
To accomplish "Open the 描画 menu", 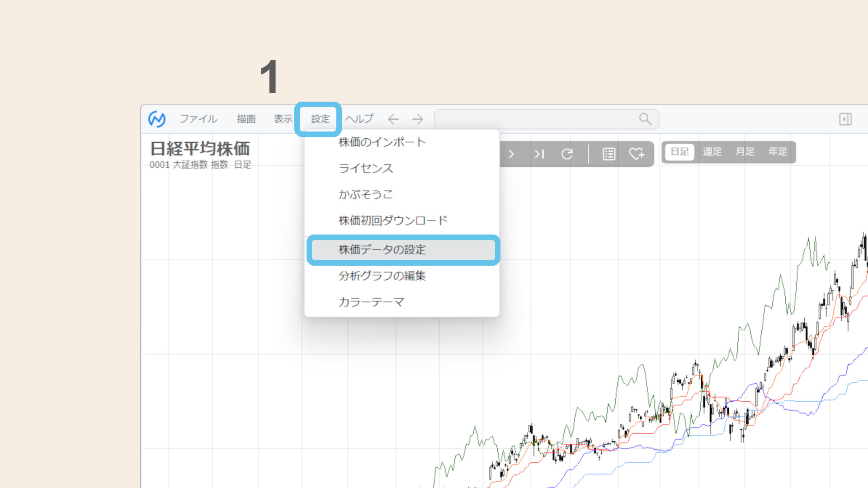I will [246, 119].
